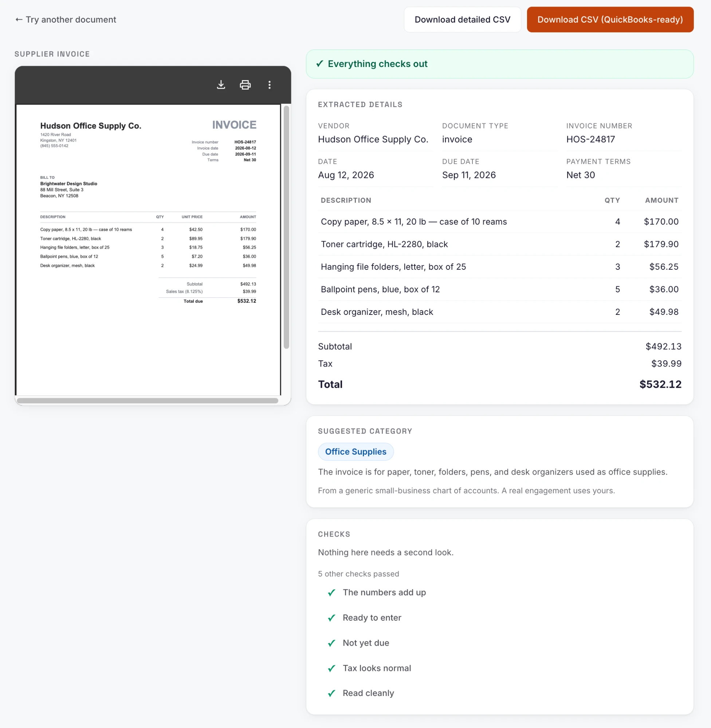
Task: Click Download CSV (QuickBooks-ready) button
Action: point(610,20)
